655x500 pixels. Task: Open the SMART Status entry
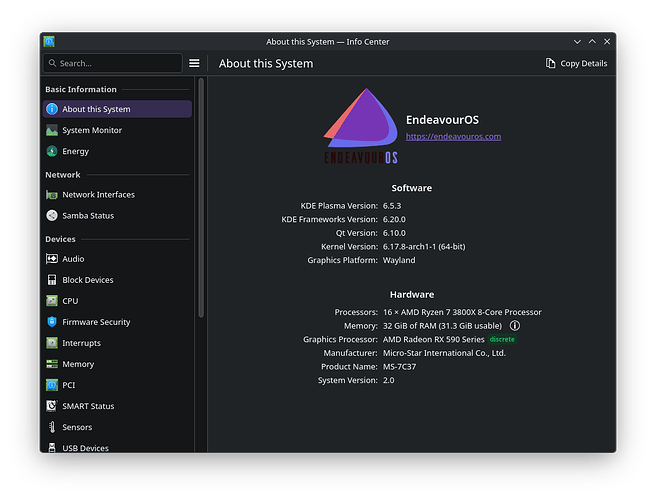tap(88, 406)
